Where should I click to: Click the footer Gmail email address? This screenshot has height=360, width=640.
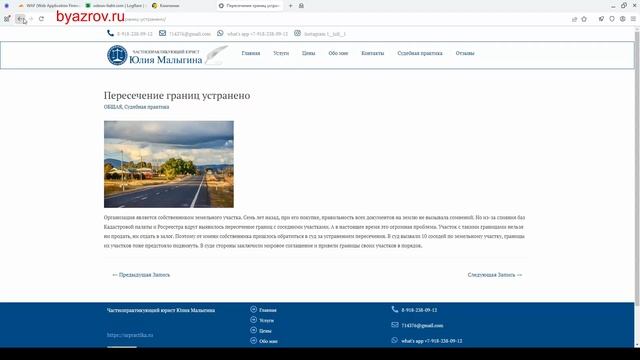422,325
